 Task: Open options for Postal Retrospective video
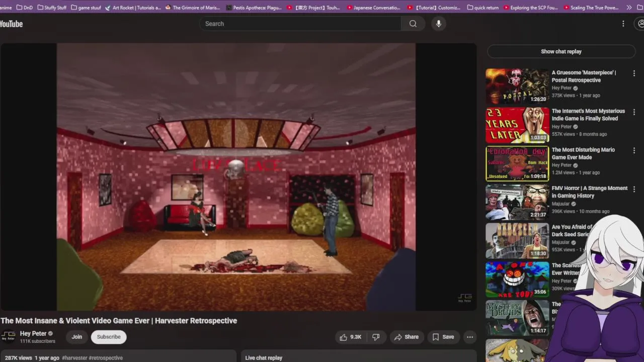634,73
